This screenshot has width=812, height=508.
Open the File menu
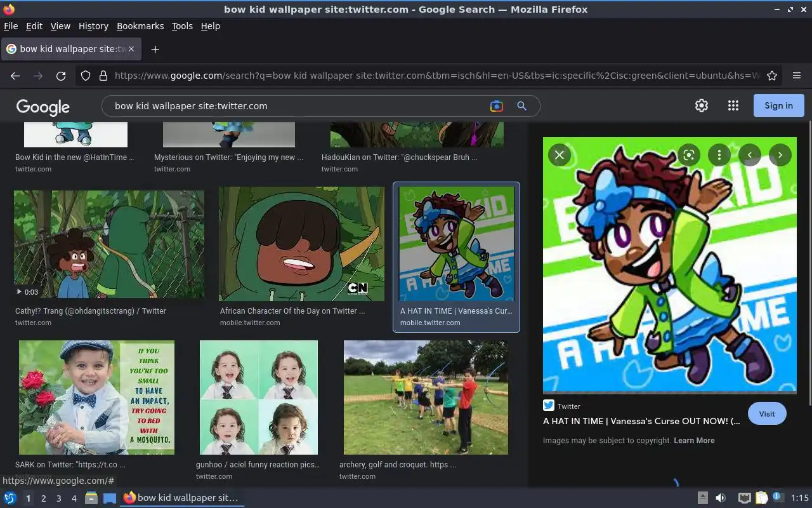11,26
